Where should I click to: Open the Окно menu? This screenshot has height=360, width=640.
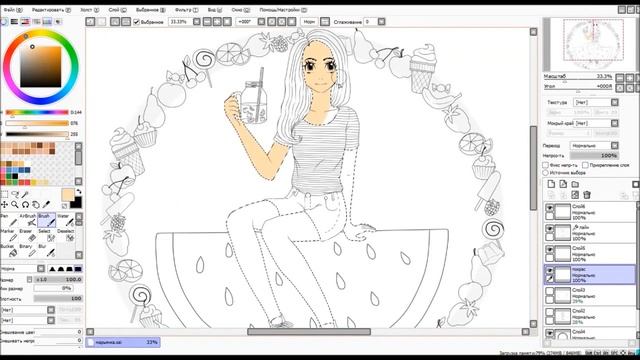(x=241, y=9)
